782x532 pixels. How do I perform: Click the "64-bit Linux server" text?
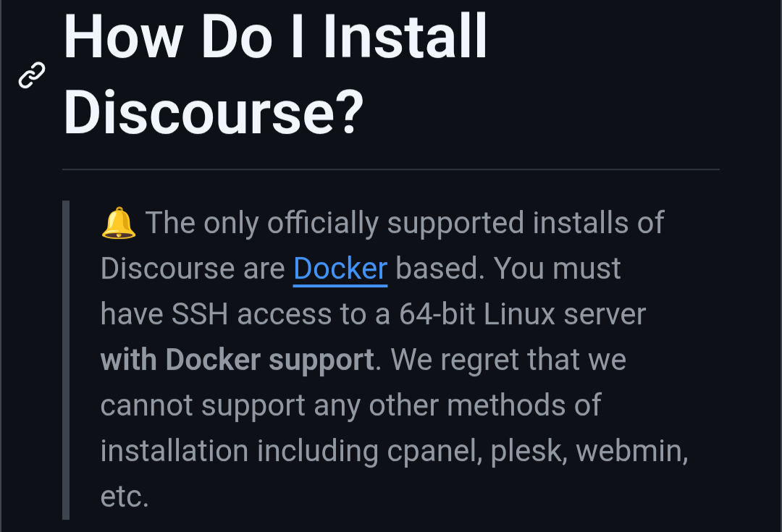[x=522, y=314]
